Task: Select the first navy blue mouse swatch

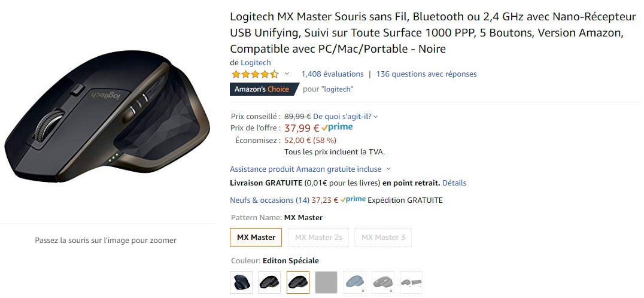Action: [241, 282]
